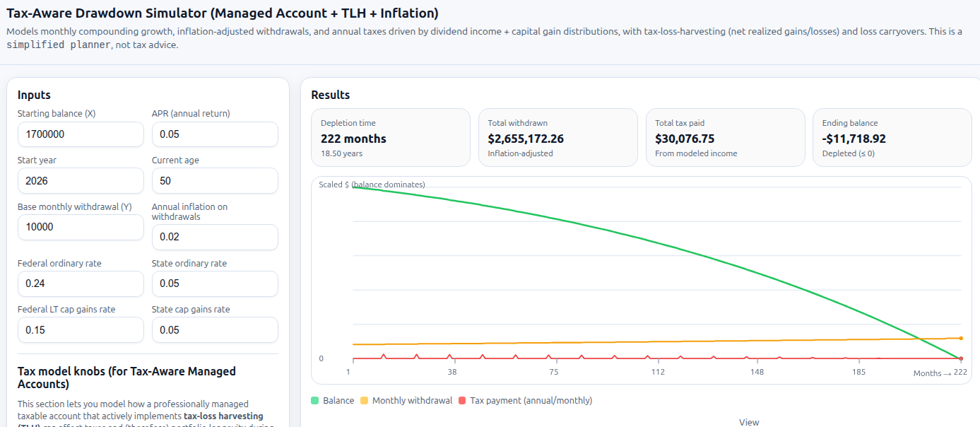Select the Federal ordinary rate input

click(81, 283)
